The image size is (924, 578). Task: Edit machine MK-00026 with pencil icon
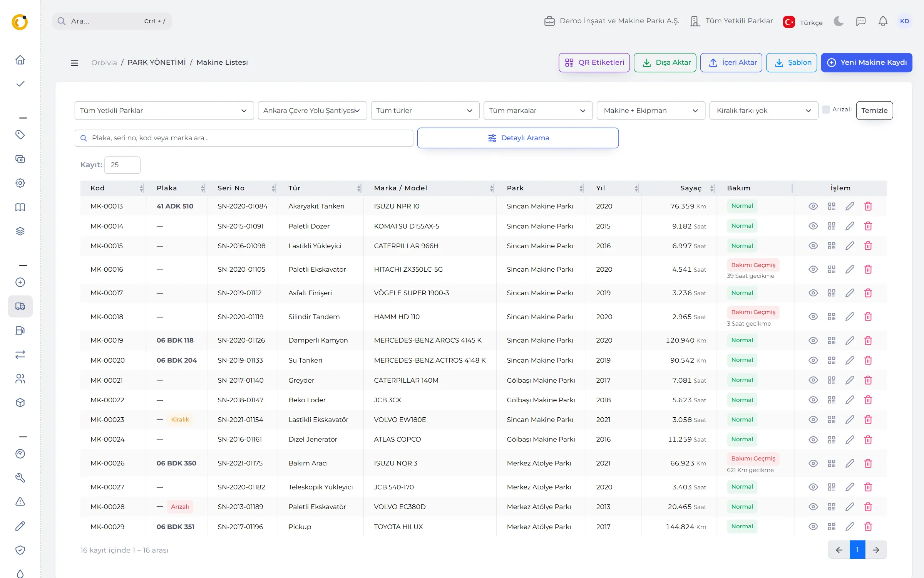pyautogui.click(x=850, y=463)
